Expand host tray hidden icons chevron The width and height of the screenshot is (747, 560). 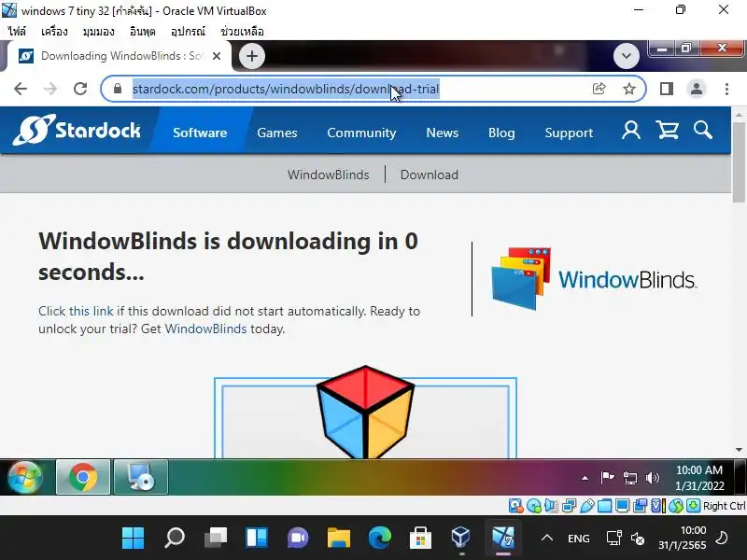pyautogui.click(x=547, y=539)
